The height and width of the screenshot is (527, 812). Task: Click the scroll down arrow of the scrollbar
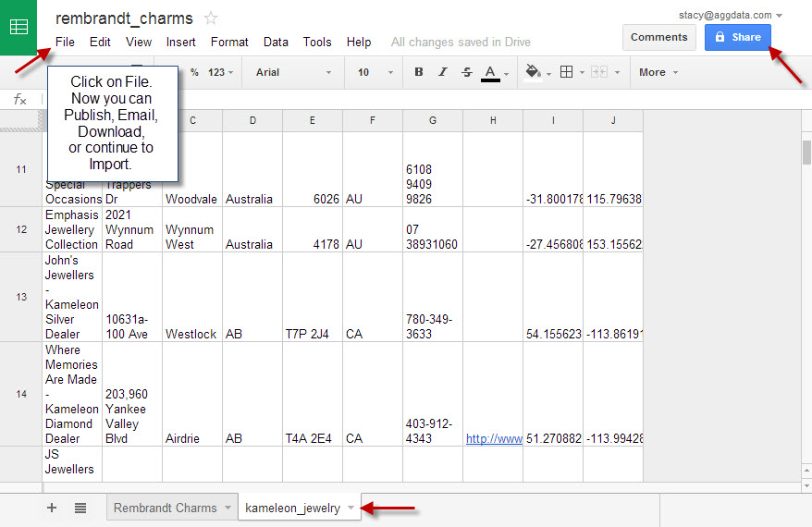coord(806,486)
